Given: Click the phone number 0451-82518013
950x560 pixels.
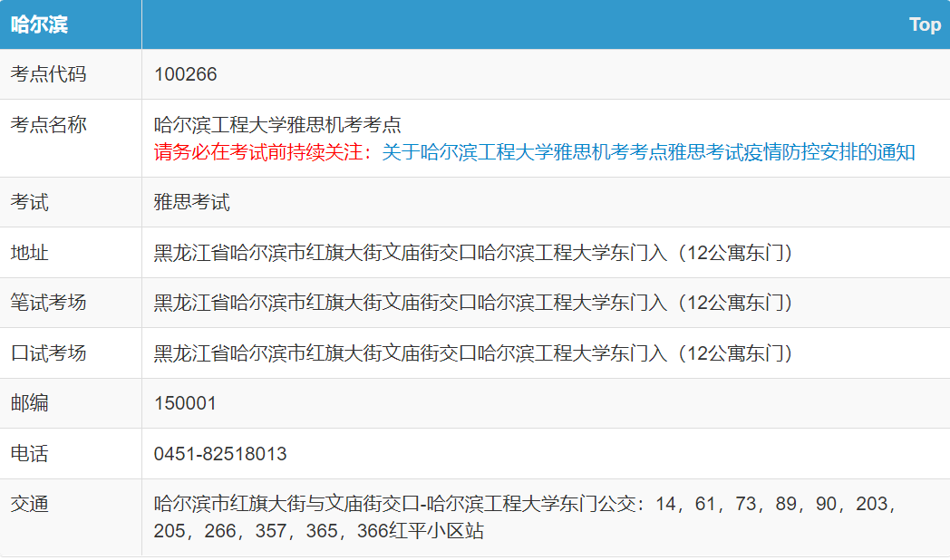Looking at the screenshot, I should pyautogui.click(x=220, y=454).
